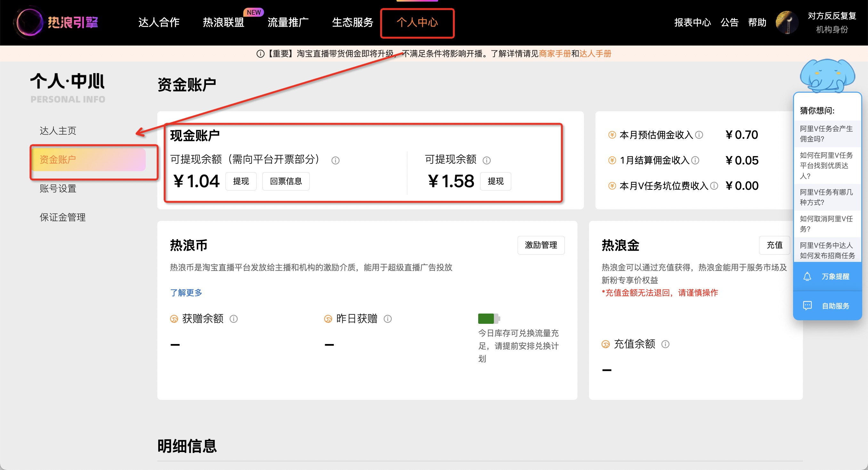Click info icon beside 充值余额
868x470 pixels.
(x=665, y=344)
